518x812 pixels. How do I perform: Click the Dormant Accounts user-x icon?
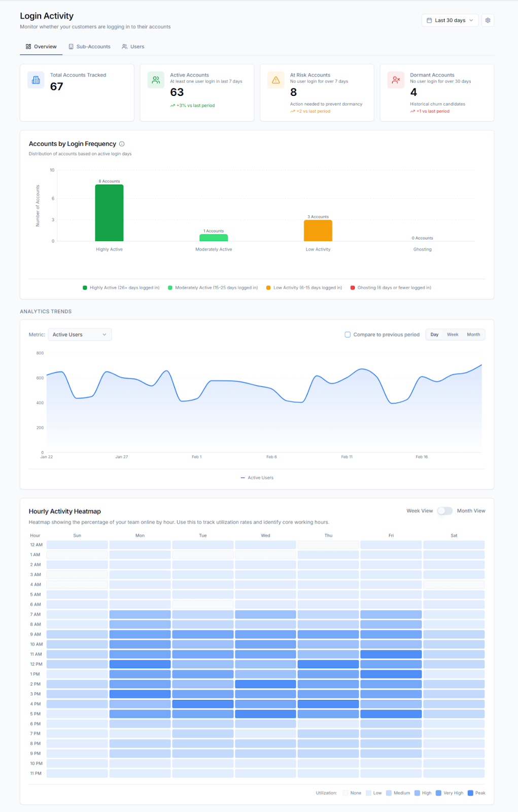[396, 80]
